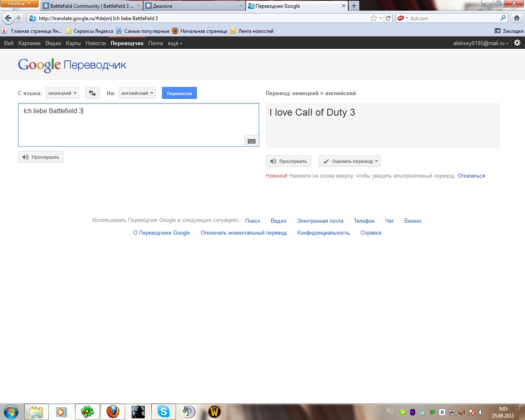Click Прослушать under the translation

[288, 161]
